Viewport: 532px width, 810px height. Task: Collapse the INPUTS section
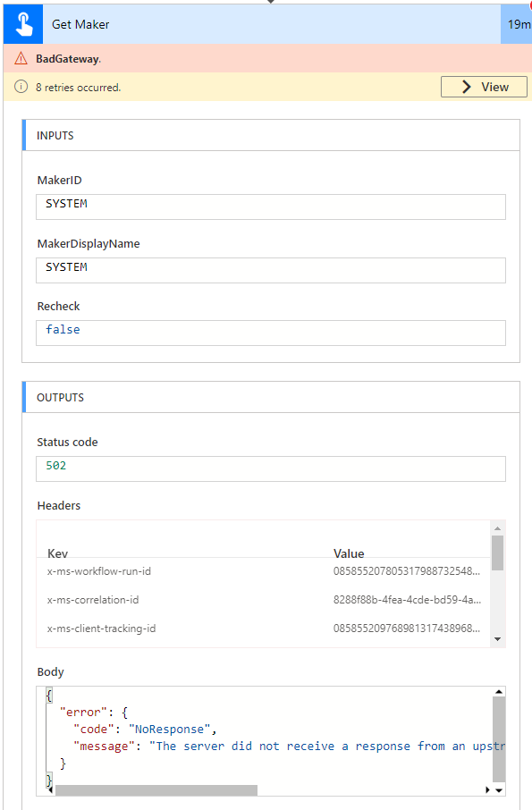click(x=268, y=135)
